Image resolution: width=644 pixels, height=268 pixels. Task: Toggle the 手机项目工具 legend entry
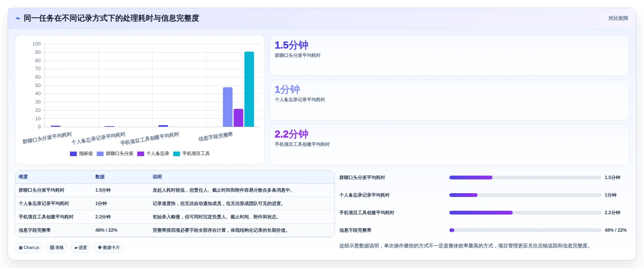point(192,154)
